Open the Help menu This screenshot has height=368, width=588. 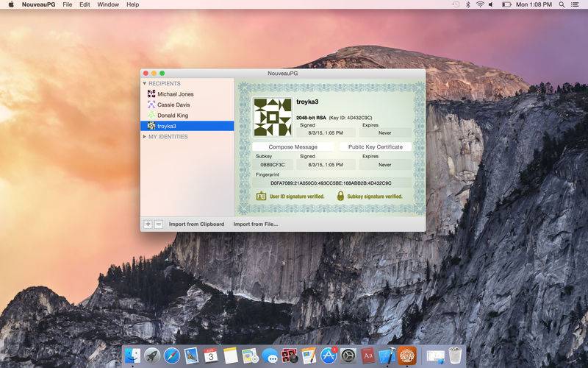pos(133,4)
